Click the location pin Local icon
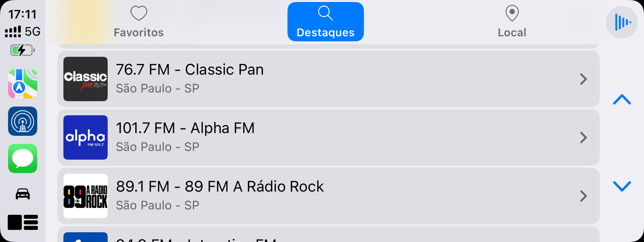 click(x=512, y=13)
